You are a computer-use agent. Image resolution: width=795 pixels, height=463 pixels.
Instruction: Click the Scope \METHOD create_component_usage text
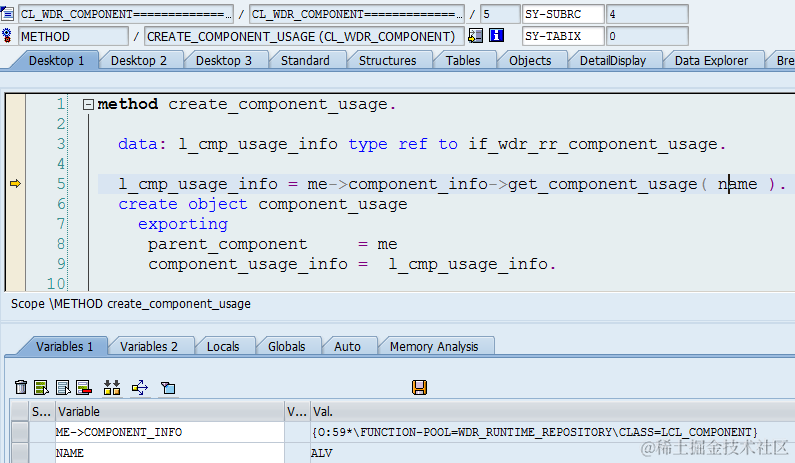(131, 304)
